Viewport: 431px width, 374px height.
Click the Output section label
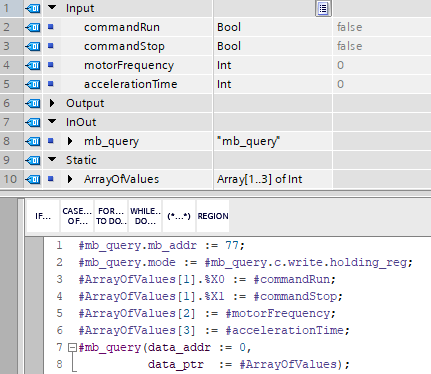[85, 103]
